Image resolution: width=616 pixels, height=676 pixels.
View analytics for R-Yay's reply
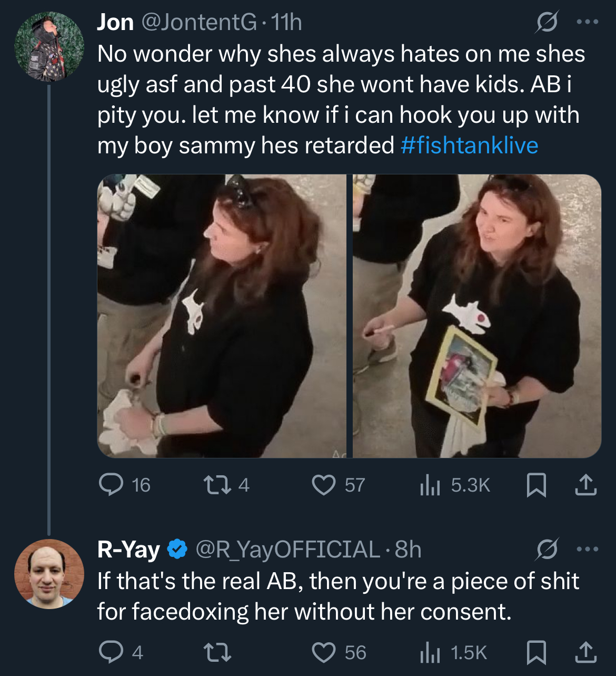[430, 652]
